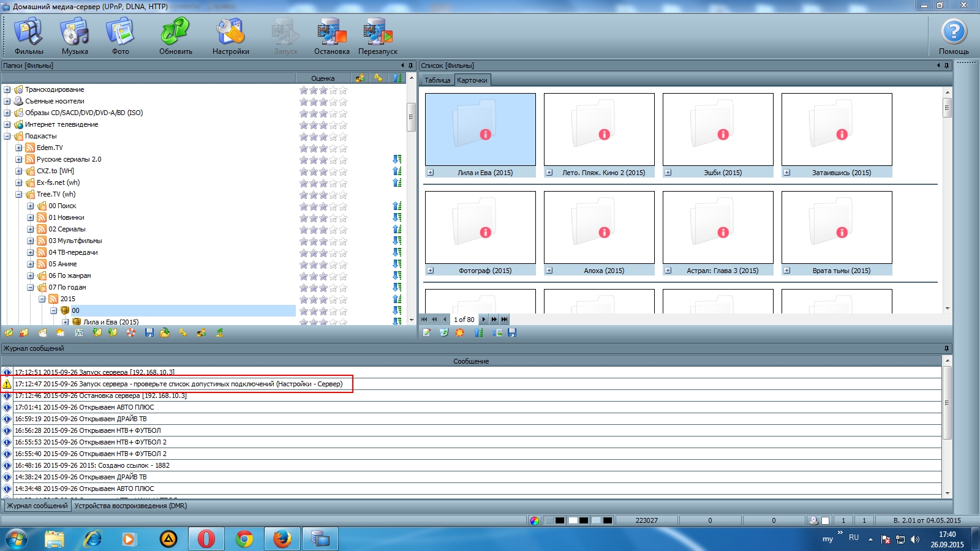Toggle pin on Список [Фильмы] panel
980x551 pixels.
point(946,66)
